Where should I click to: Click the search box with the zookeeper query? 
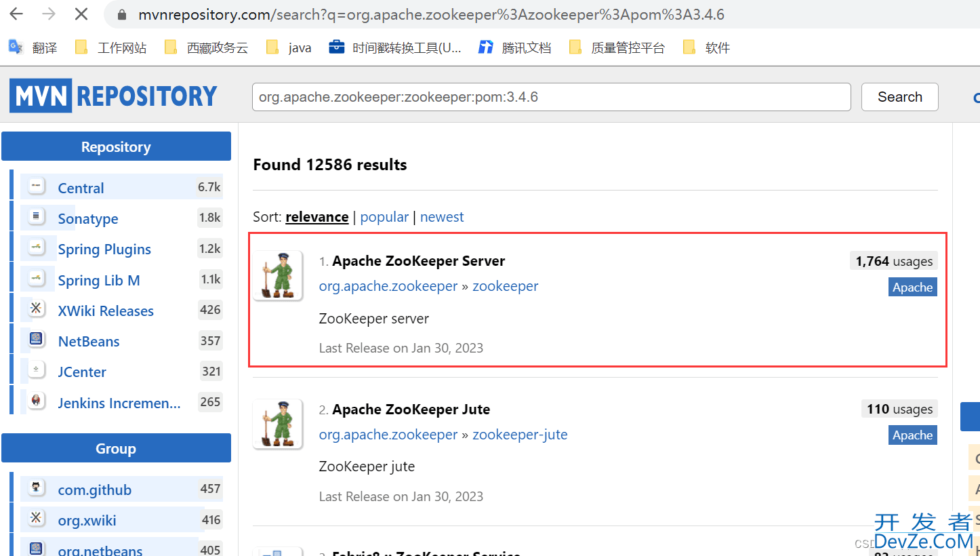551,97
